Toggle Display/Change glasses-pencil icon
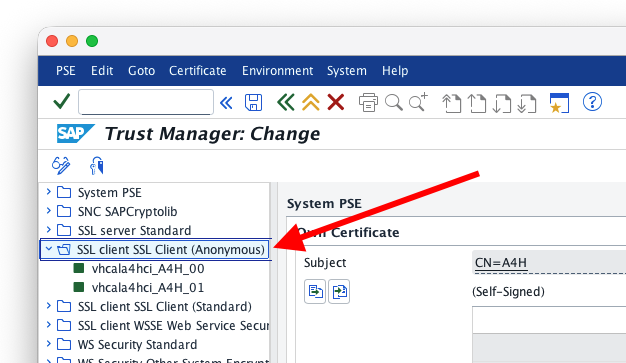Image resolution: width=626 pixels, height=363 pixels. [x=61, y=166]
